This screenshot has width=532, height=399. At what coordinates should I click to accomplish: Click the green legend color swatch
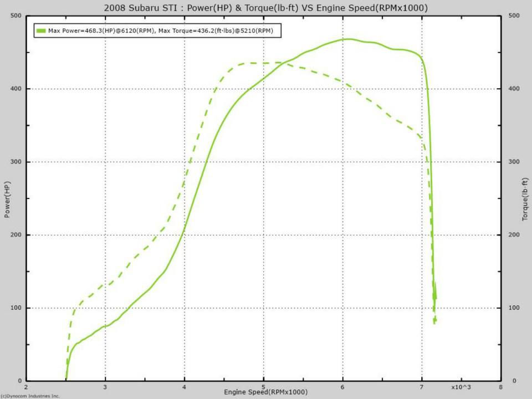coord(41,31)
